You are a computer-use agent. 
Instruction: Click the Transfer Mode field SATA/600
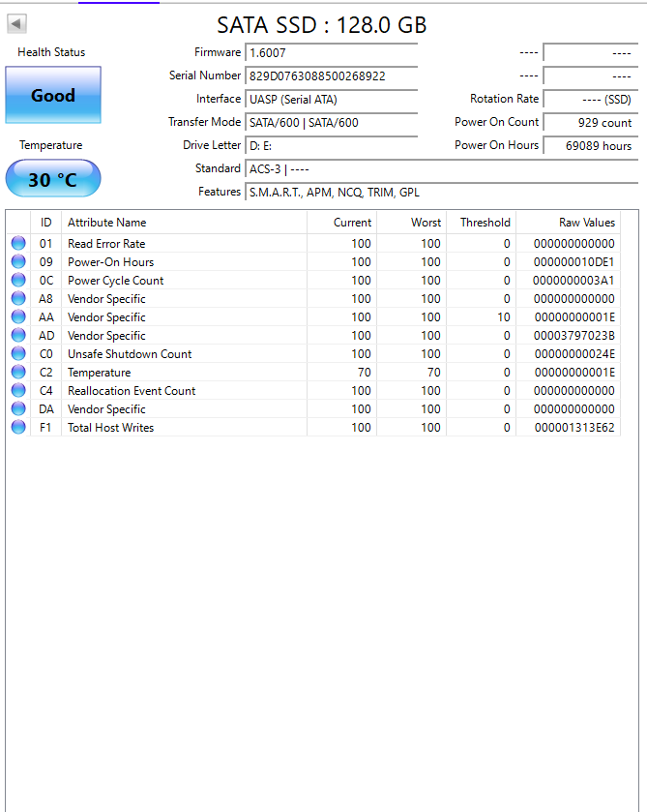pos(332,123)
